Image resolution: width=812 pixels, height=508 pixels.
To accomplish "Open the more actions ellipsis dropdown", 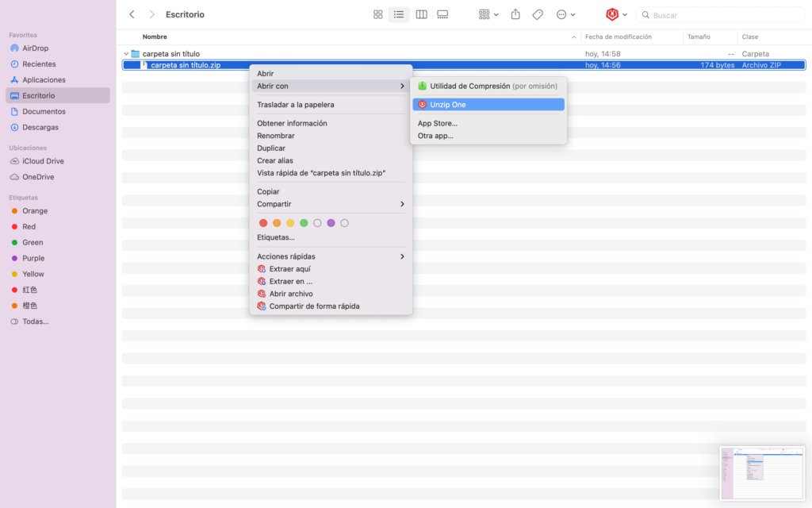I will coord(566,14).
